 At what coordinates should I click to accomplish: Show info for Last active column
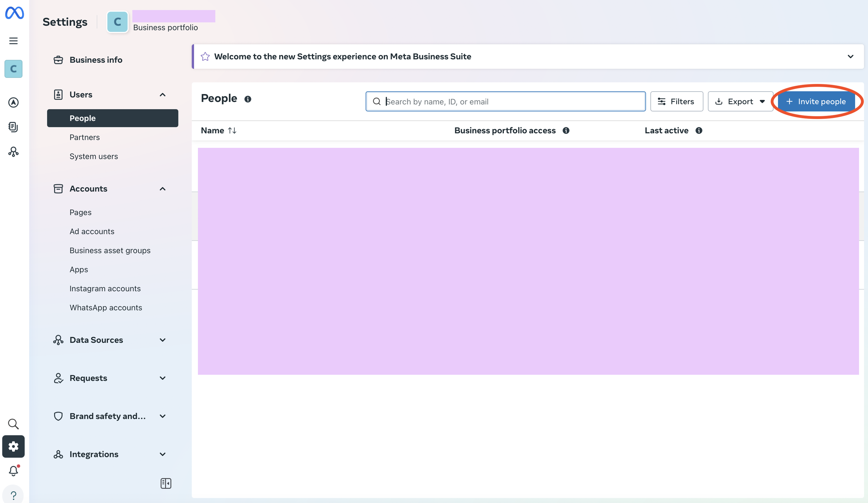[x=699, y=130]
